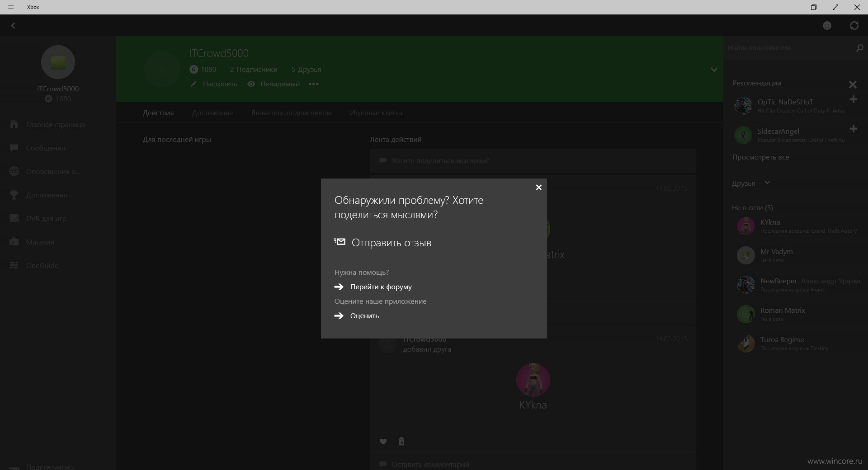Viewport: 868px width, 470px height.
Task: Click the sidebar ITCrowd5000 avatar
Action: coord(58,62)
